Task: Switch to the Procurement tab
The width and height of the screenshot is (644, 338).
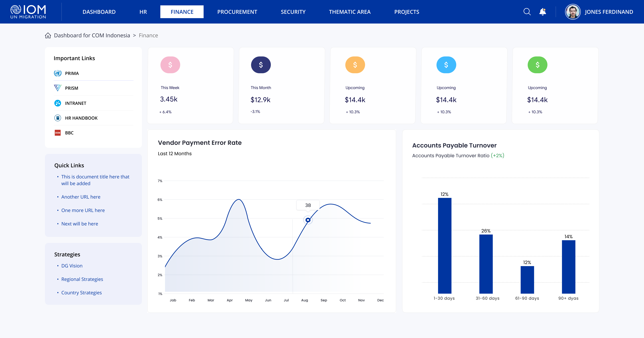Action: pyautogui.click(x=237, y=12)
